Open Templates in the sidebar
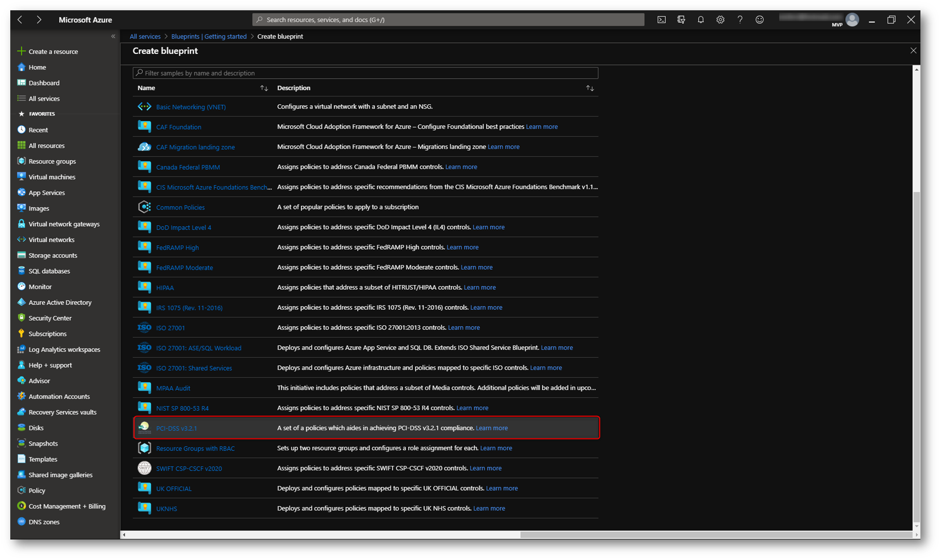This screenshot has width=941, height=560. coord(43,459)
